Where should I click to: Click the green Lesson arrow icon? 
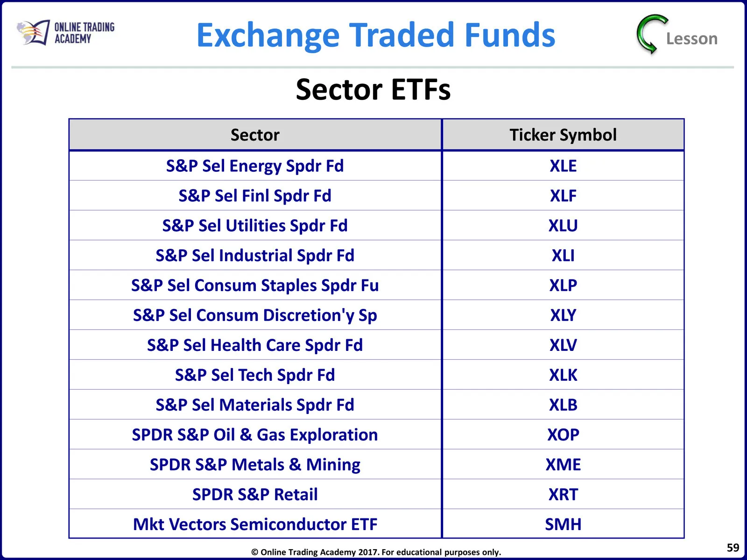(651, 34)
